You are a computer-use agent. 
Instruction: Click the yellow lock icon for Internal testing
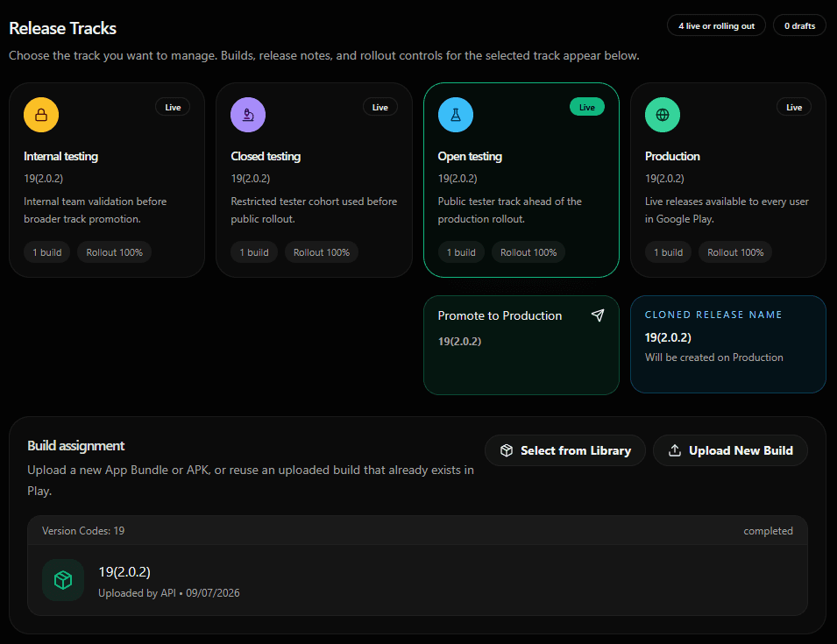[x=41, y=115]
